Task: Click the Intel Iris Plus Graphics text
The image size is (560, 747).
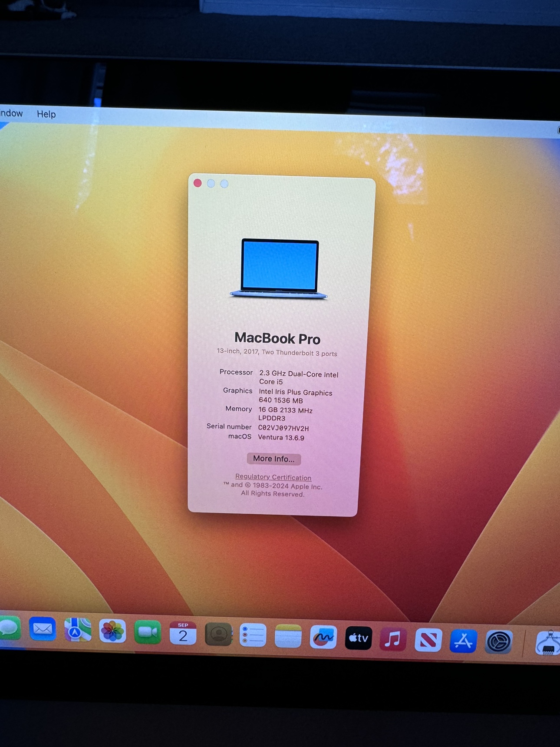Action: (295, 396)
